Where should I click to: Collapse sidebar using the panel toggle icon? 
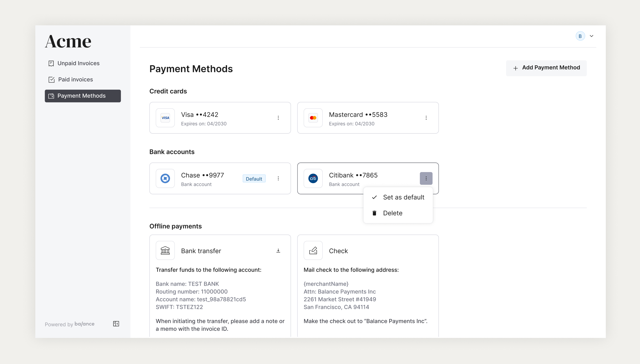pos(116,324)
